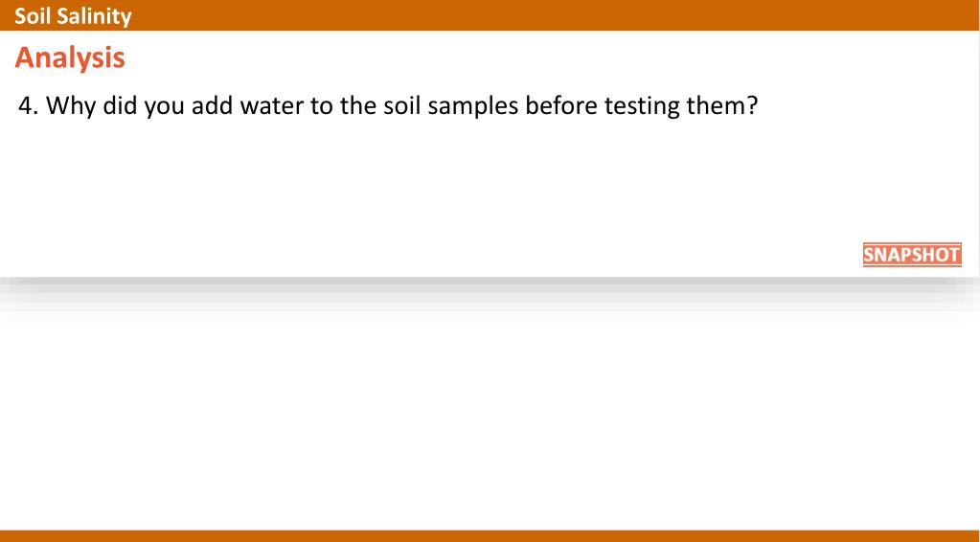The width and height of the screenshot is (980, 542).
Task: Click the SNAPSHOT link
Action: 912,255
